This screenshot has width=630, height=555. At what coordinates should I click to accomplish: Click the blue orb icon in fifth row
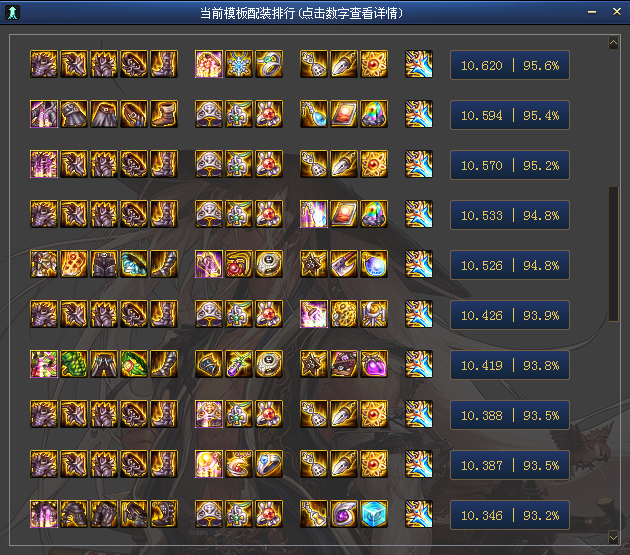pyautogui.click(x=374, y=264)
